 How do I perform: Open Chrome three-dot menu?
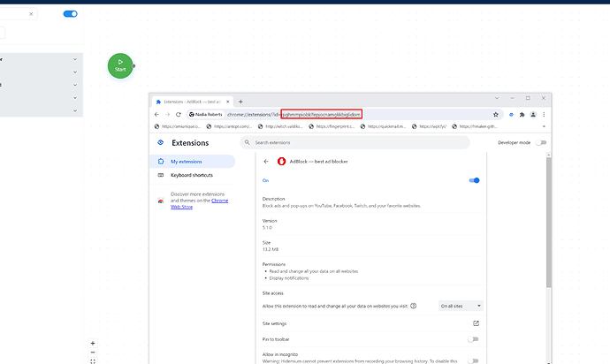[544, 114]
